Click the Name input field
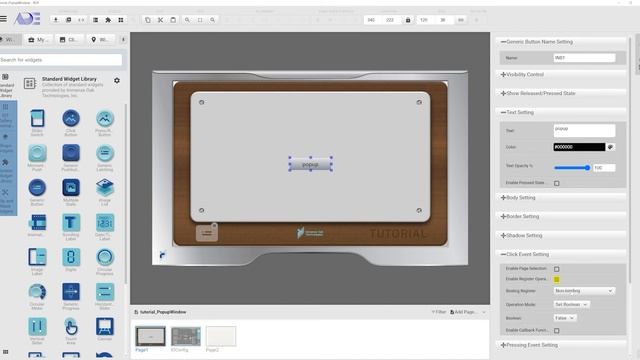 (x=584, y=58)
